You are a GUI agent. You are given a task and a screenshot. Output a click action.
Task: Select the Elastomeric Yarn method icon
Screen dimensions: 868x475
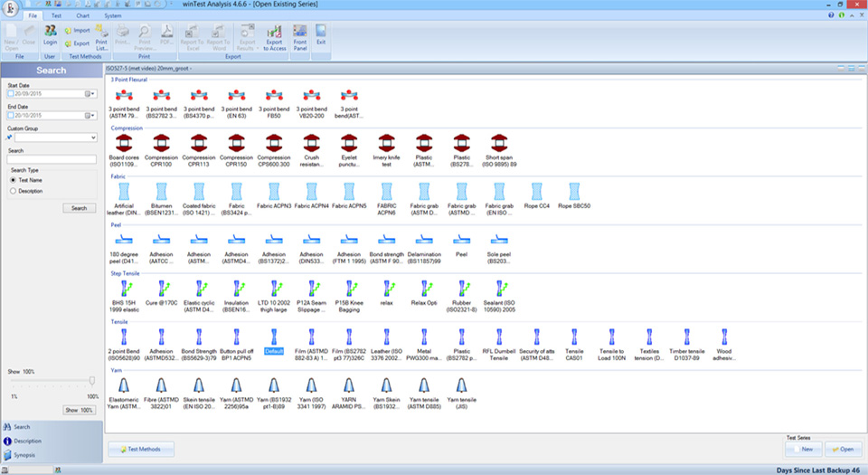124,385
